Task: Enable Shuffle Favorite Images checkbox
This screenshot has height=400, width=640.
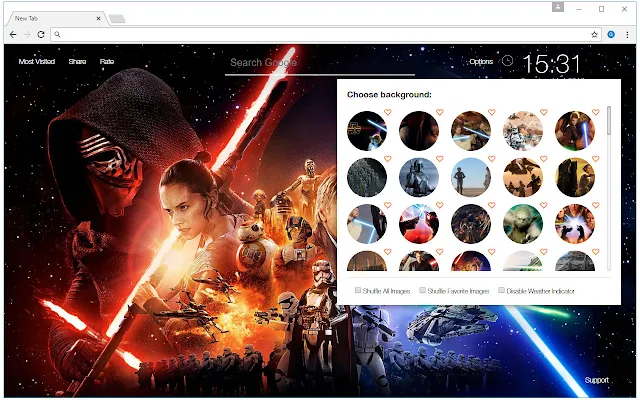Action: pyautogui.click(x=422, y=290)
